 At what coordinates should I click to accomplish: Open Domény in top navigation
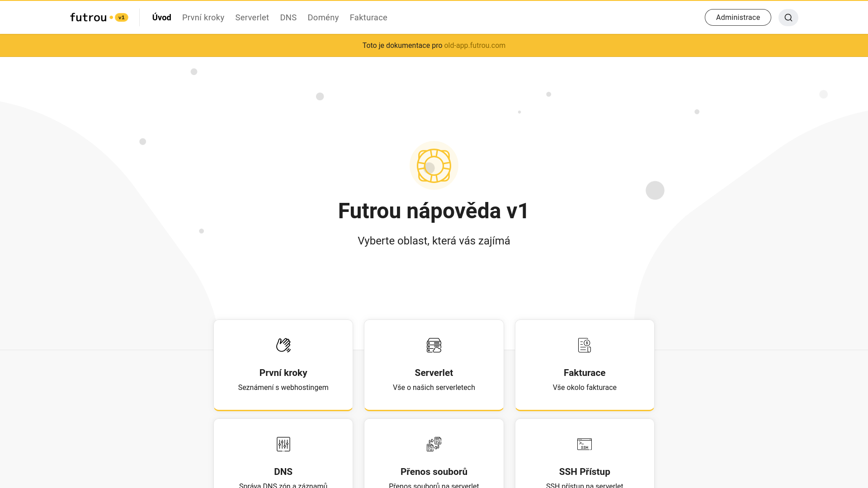tap(323, 18)
